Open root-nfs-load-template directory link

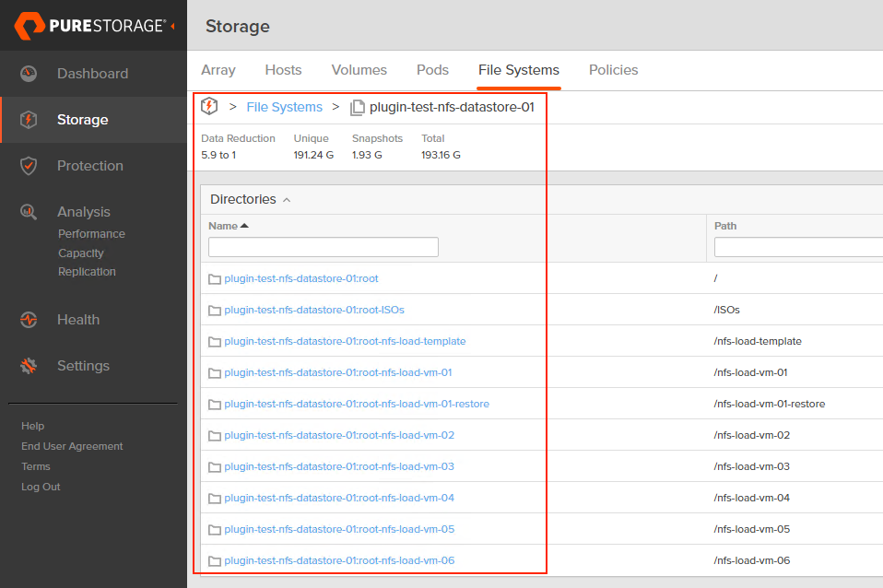(345, 341)
